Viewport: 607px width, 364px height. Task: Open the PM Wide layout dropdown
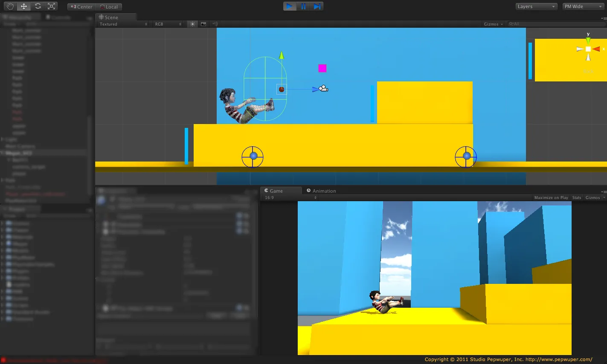tap(582, 6)
